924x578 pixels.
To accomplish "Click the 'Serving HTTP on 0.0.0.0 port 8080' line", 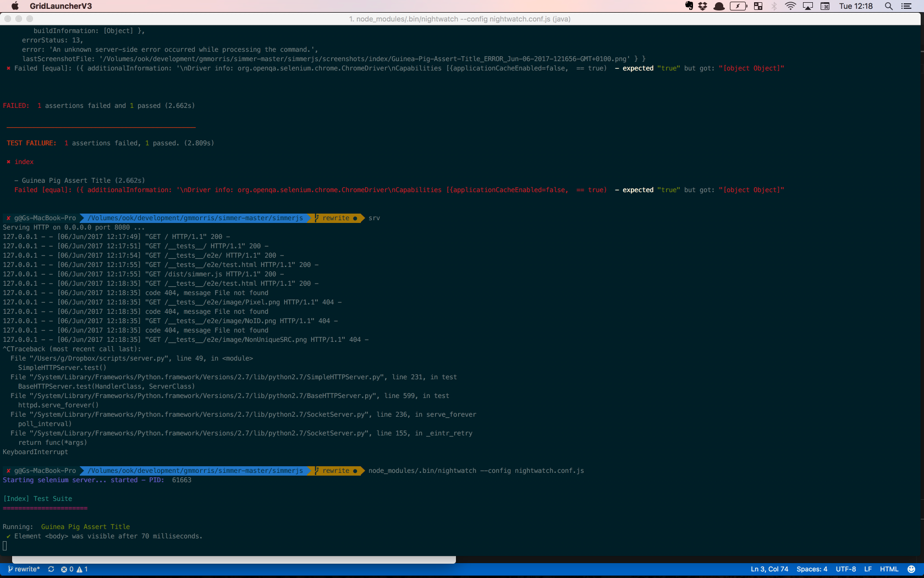I will pos(74,227).
